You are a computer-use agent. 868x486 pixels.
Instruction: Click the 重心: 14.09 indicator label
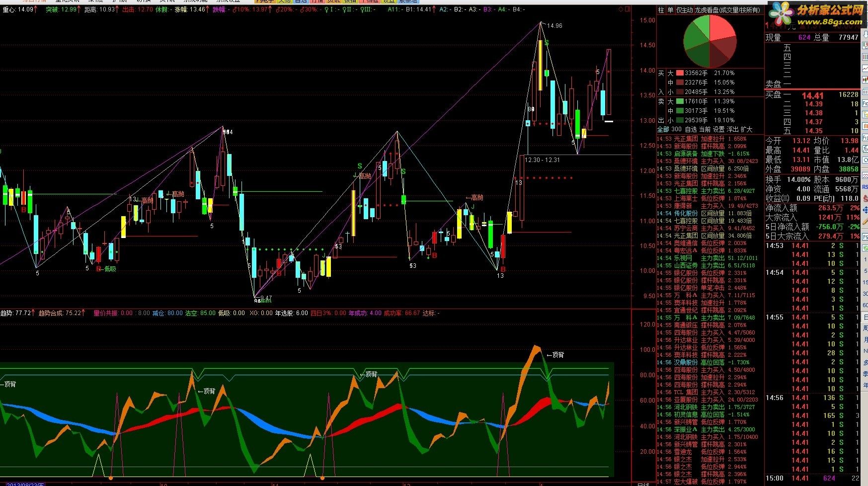18,9
